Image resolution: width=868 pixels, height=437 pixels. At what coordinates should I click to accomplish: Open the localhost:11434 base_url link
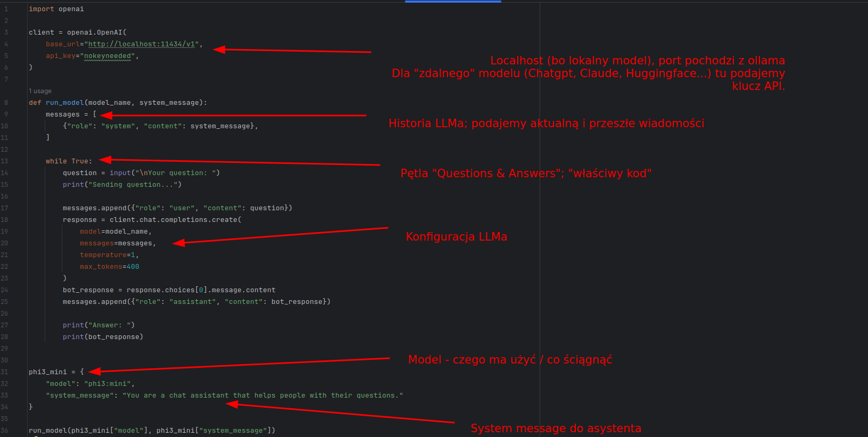[143, 44]
